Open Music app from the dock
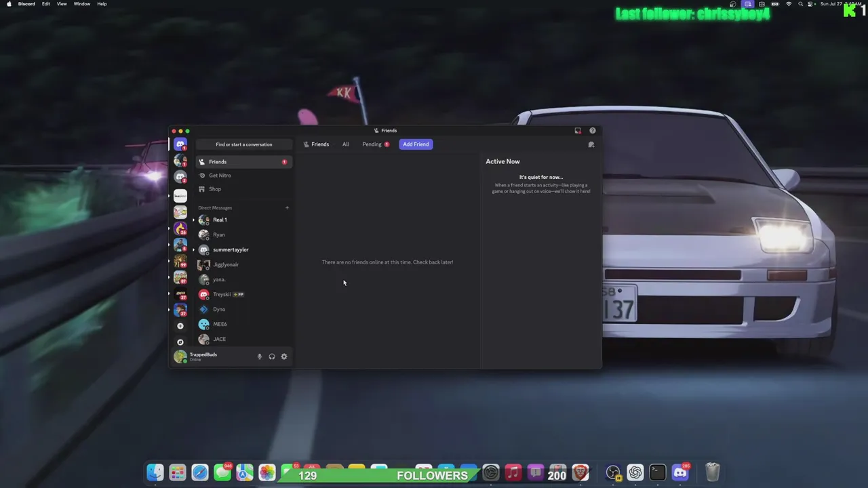Screen dimensions: 868x488 [x=513, y=472]
